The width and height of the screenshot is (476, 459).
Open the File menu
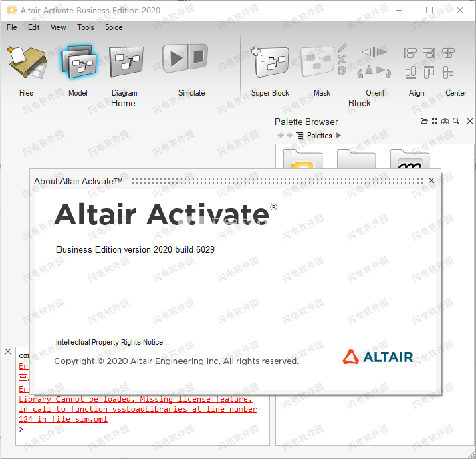pyautogui.click(x=11, y=27)
